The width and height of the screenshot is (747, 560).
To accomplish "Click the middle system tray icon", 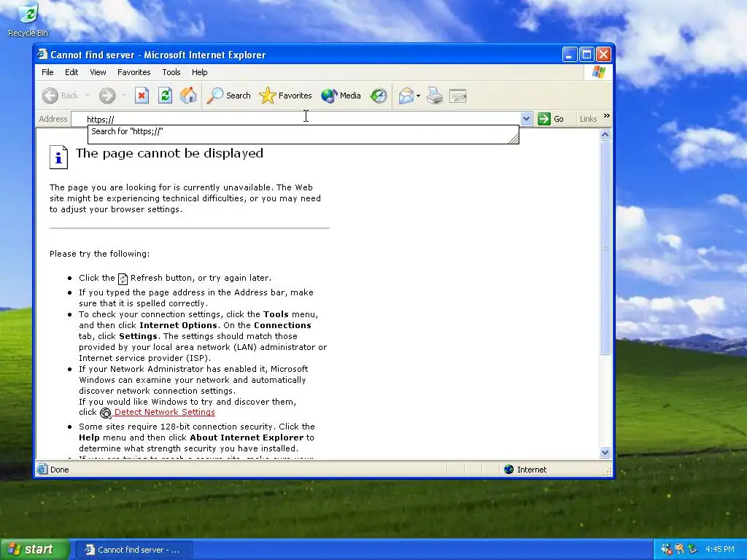I will (x=679, y=549).
